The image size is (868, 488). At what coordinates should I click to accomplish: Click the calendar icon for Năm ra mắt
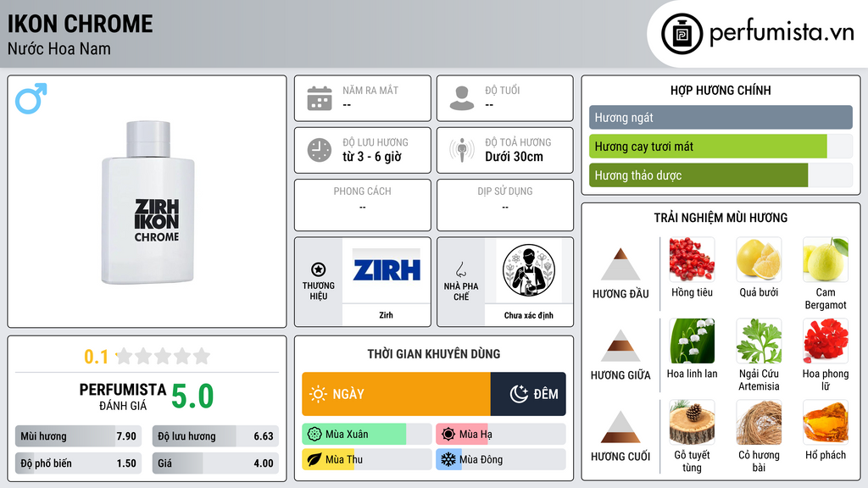[x=320, y=98]
